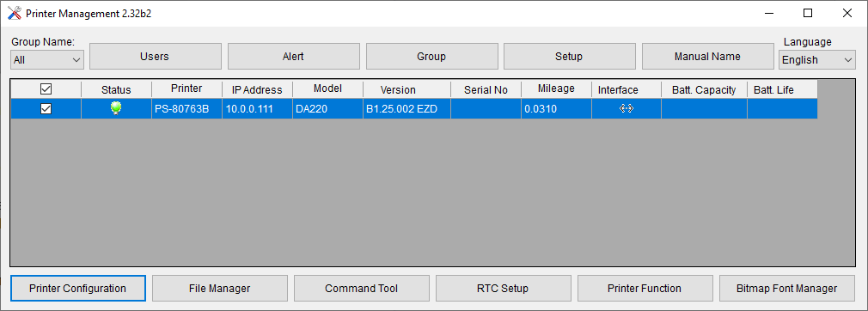Click the network interface icon in row
Screen dimensions: 868x311
tap(627, 109)
